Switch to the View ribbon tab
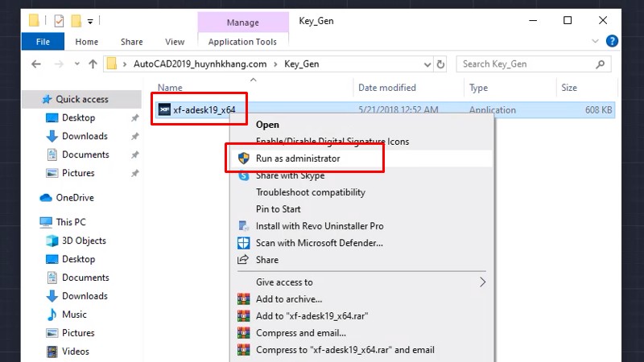This screenshot has width=644, height=362. click(x=175, y=42)
